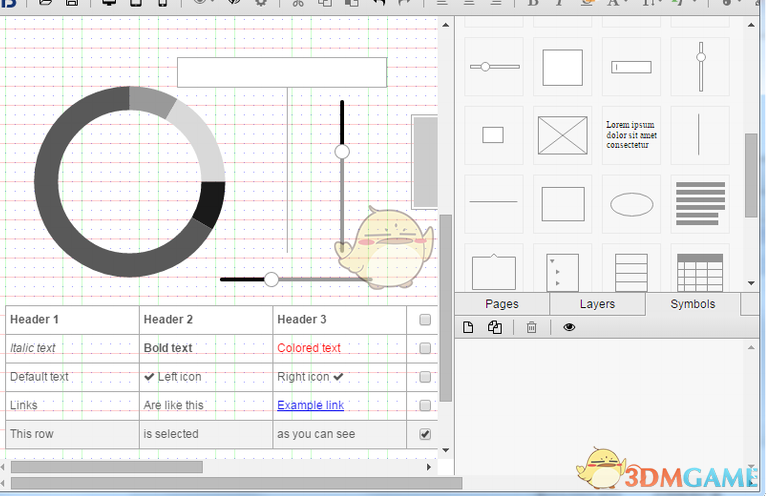Click the black segment of donut chart
Screen dimensions: 769x496
coord(210,203)
